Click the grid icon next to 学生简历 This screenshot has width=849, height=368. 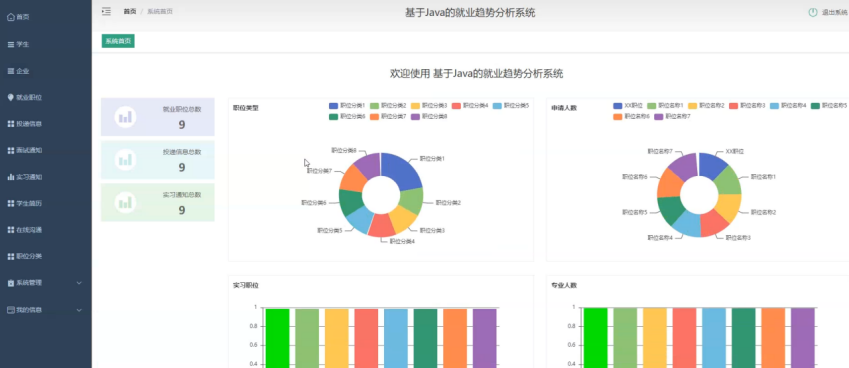pyautogui.click(x=11, y=203)
